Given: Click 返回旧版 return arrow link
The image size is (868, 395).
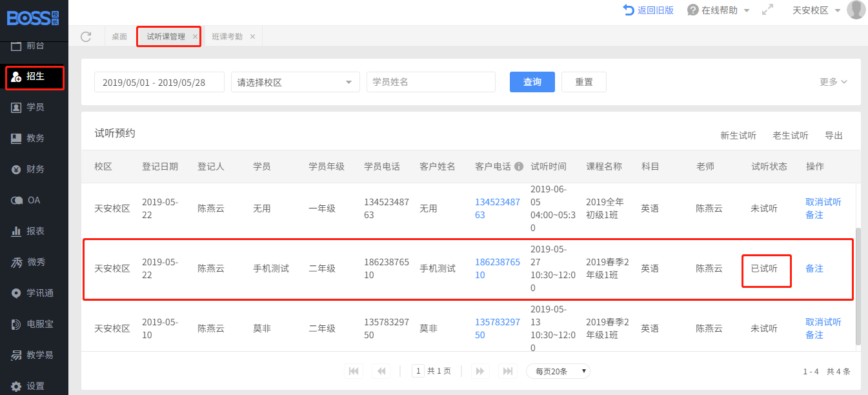Looking at the screenshot, I should click(x=648, y=10).
